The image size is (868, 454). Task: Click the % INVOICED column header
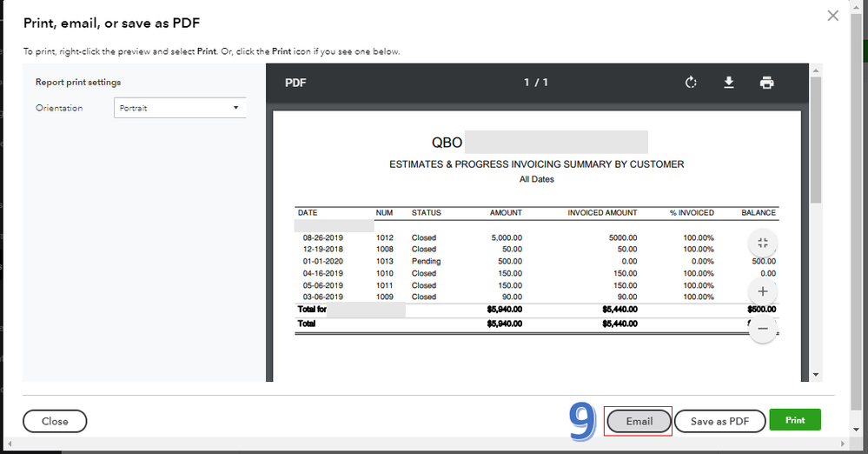coord(692,213)
